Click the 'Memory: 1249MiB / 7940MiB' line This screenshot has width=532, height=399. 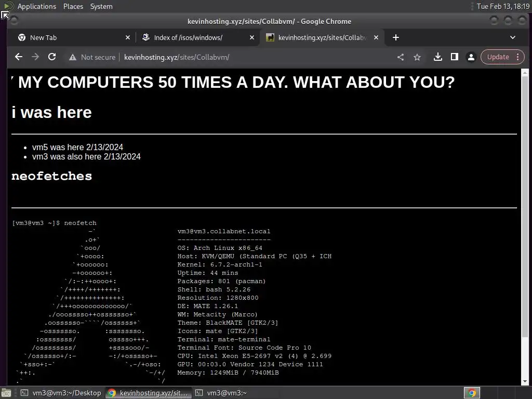point(228,373)
